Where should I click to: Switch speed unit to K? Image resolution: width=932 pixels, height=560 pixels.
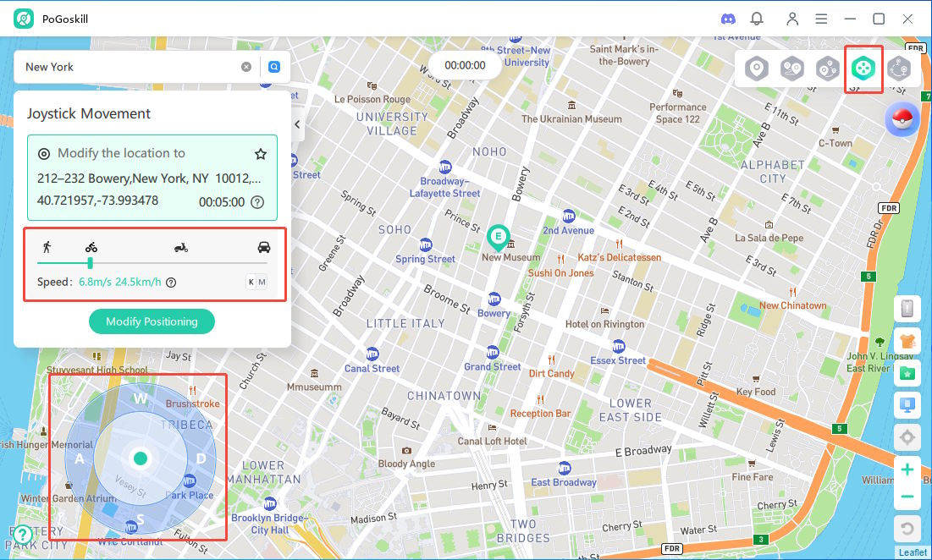click(251, 282)
